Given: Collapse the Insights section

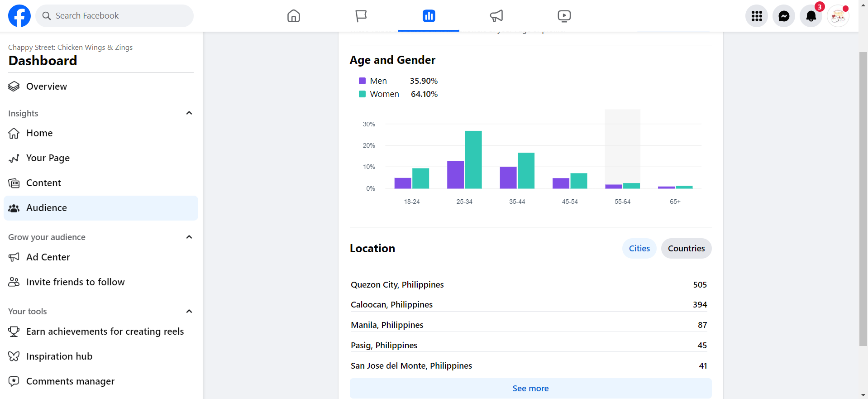Looking at the screenshot, I should click(x=189, y=113).
